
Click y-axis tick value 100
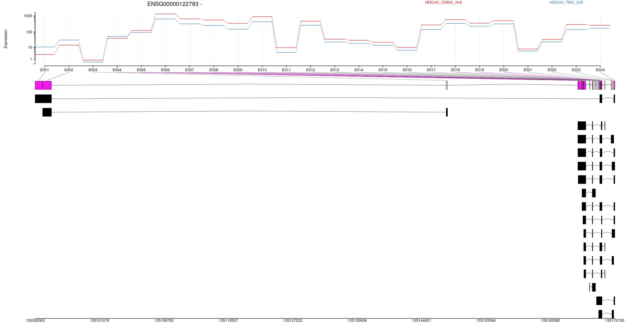point(29,32)
